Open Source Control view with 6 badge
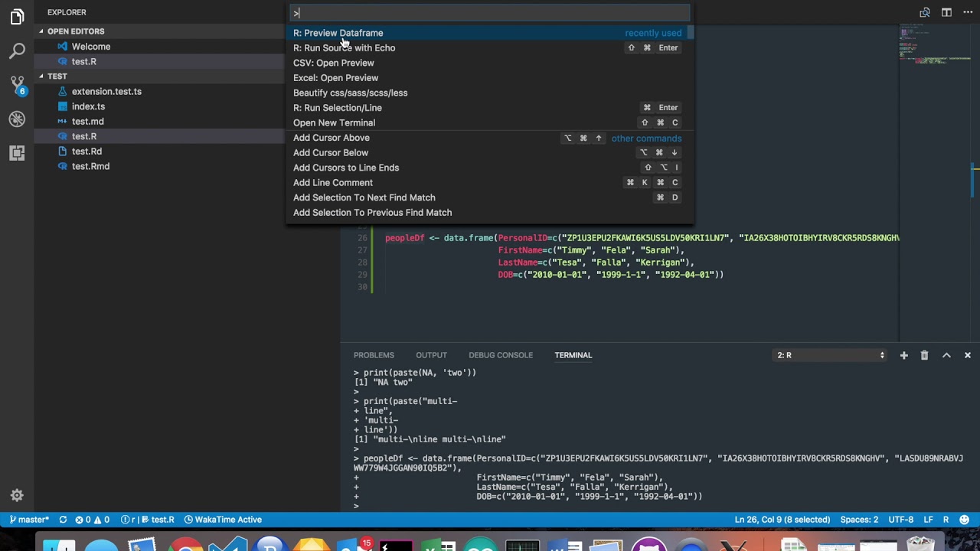This screenshot has width=980, height=551. tap(17, 85)
